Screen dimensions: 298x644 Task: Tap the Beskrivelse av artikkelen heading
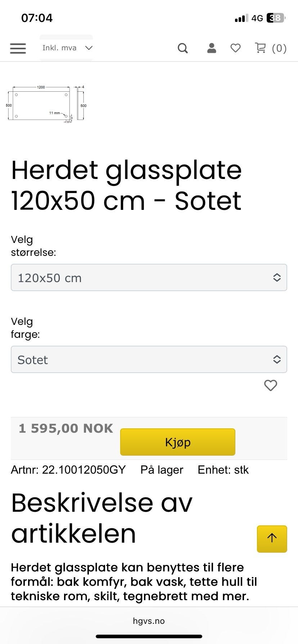(102, 518)
